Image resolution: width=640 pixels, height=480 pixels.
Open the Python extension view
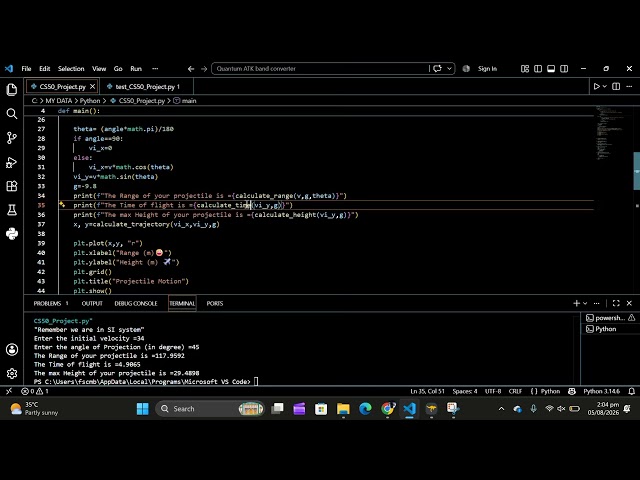12,234
